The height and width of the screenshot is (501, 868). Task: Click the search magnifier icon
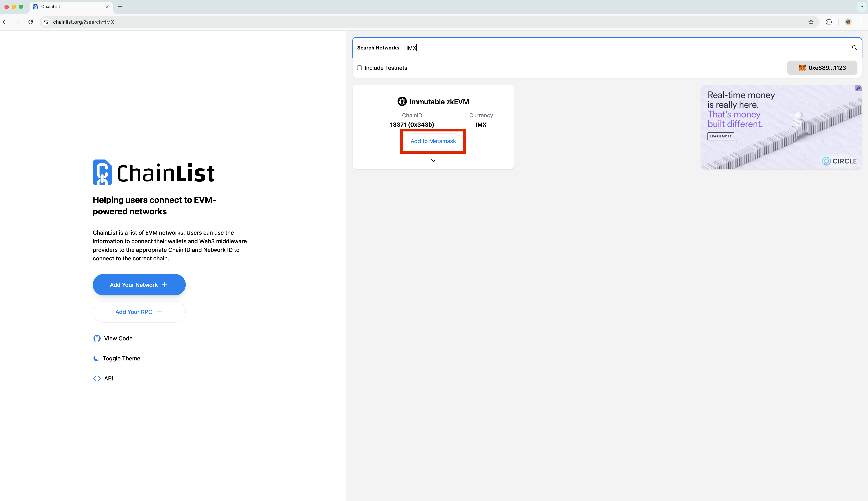coord(854,48)
